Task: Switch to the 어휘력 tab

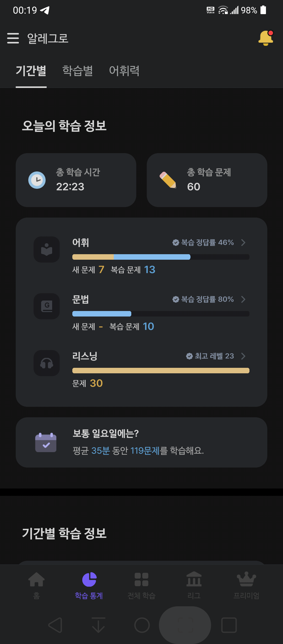Action: click(x=124, y=71)
